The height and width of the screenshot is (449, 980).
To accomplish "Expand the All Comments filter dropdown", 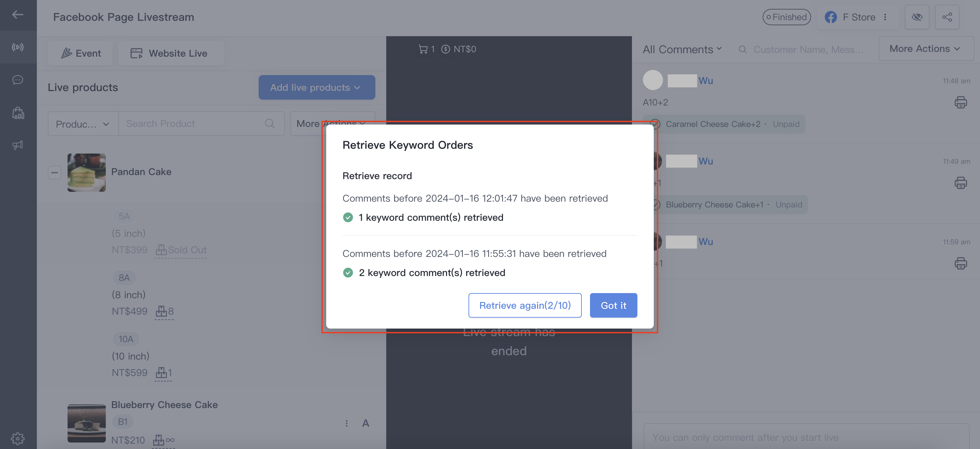I will click(682, 49).
